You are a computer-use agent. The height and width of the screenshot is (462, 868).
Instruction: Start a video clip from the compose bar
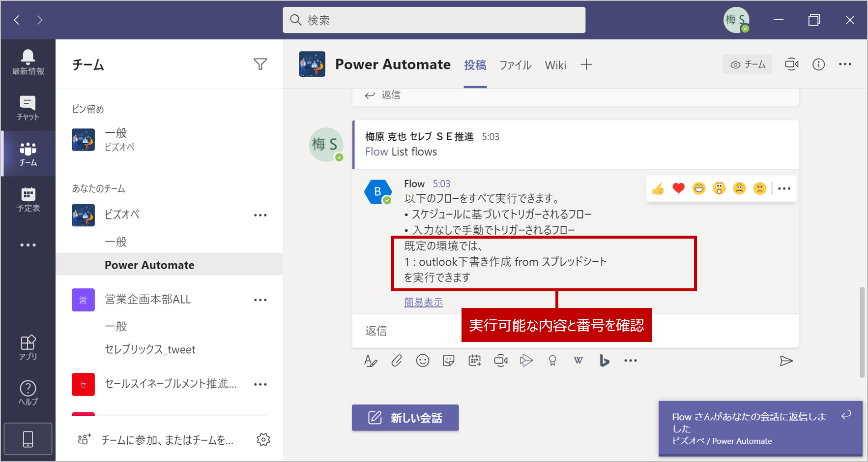[501, 361]
